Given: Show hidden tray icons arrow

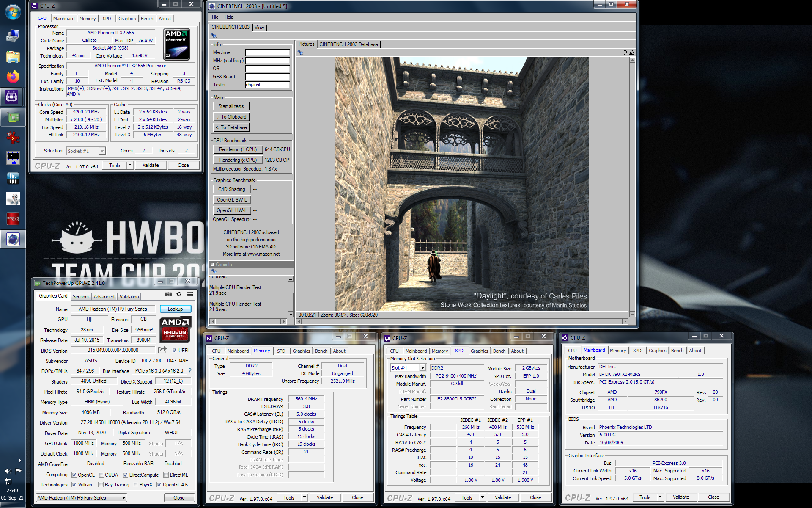Looking at the screenshot, I should pos(20,461).
